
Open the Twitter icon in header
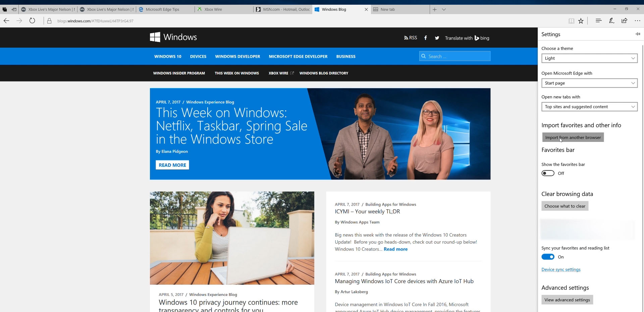pos(437,38)
